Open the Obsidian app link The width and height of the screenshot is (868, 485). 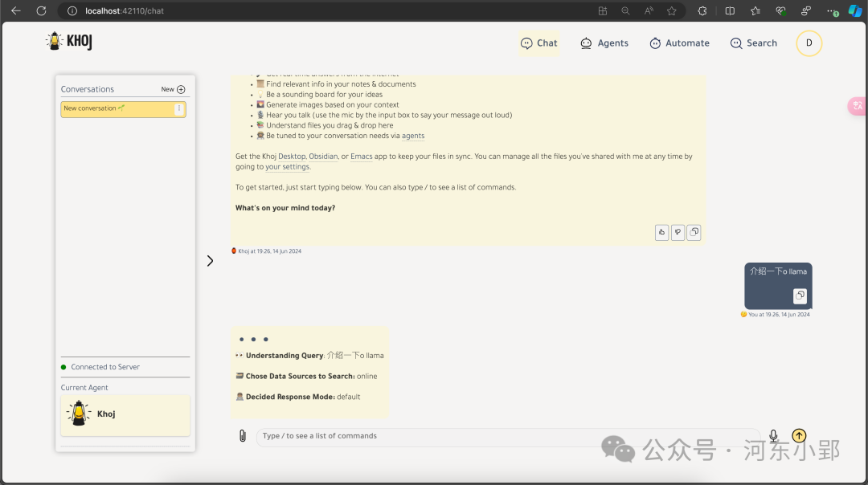click(323, 157)
